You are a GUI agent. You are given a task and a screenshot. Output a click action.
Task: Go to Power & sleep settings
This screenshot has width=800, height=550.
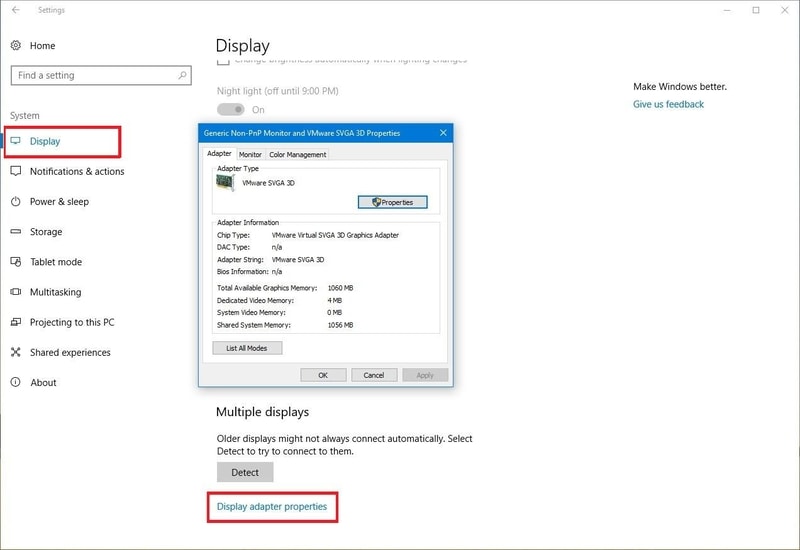click(x=59, y=202)
